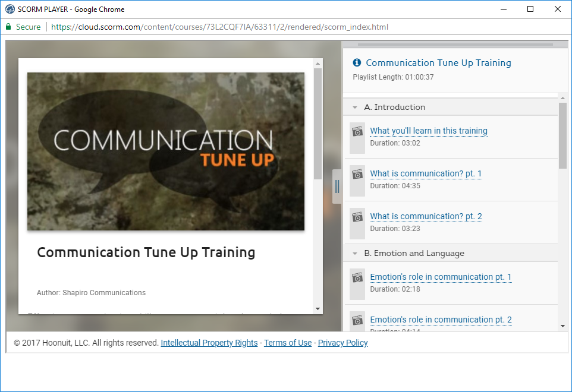
Task: Click the Secure site label
Action: (x=28, y=27)
